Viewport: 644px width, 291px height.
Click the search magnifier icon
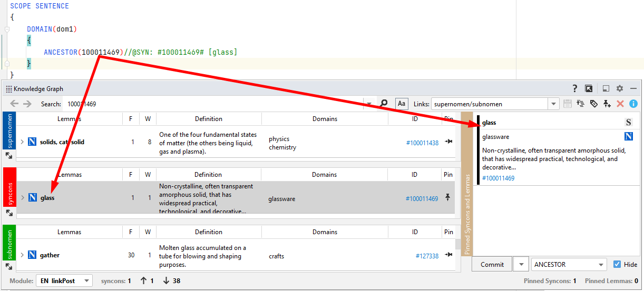pos(384,104)
